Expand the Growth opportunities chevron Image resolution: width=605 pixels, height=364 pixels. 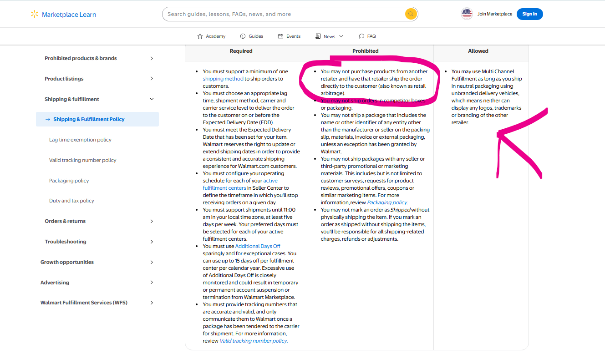(152, 262)
